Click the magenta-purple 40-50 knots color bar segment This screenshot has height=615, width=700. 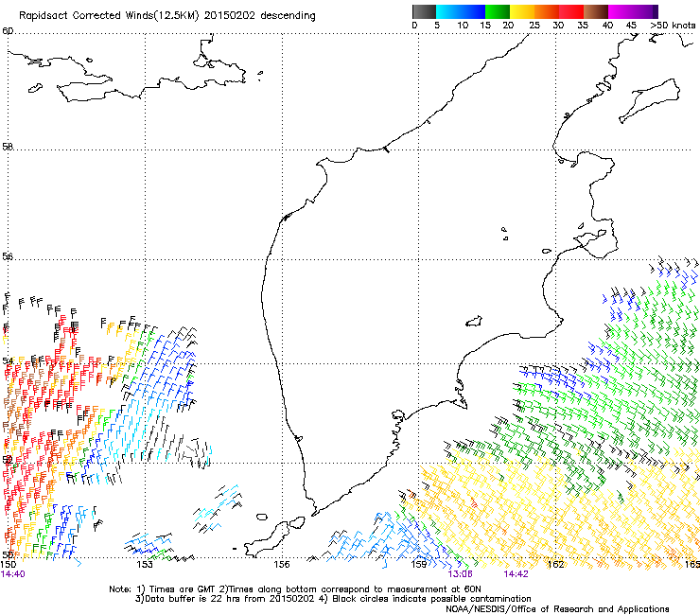pyautogui.click(x=633, y=11)
